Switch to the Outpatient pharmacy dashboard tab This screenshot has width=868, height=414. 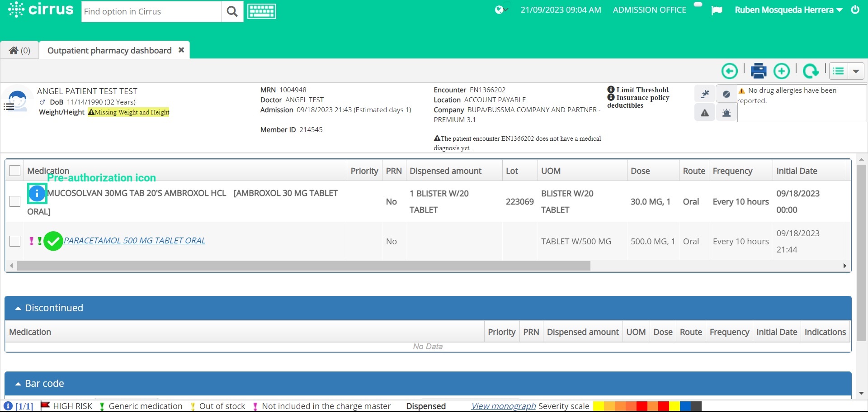tap(109, 50)
